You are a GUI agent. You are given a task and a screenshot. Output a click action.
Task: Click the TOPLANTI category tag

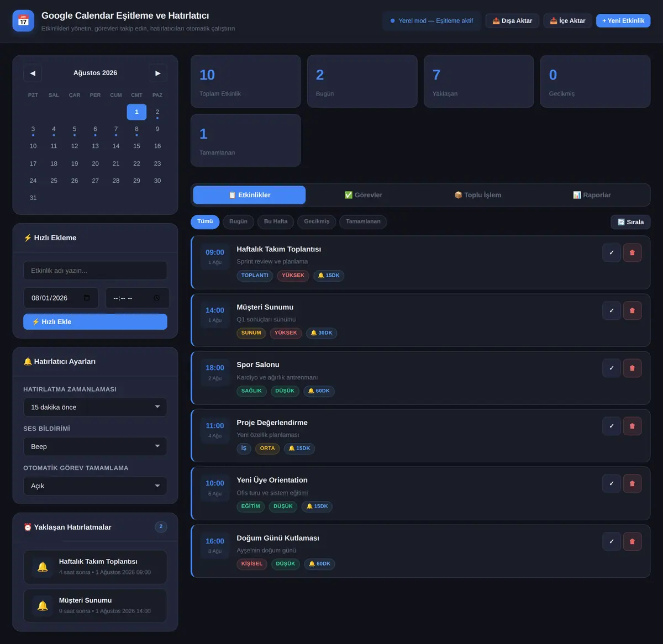(x=255, y=276)
